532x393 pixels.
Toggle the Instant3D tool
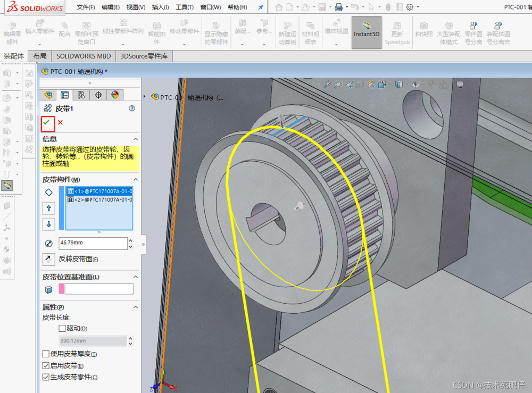point(366,32)
